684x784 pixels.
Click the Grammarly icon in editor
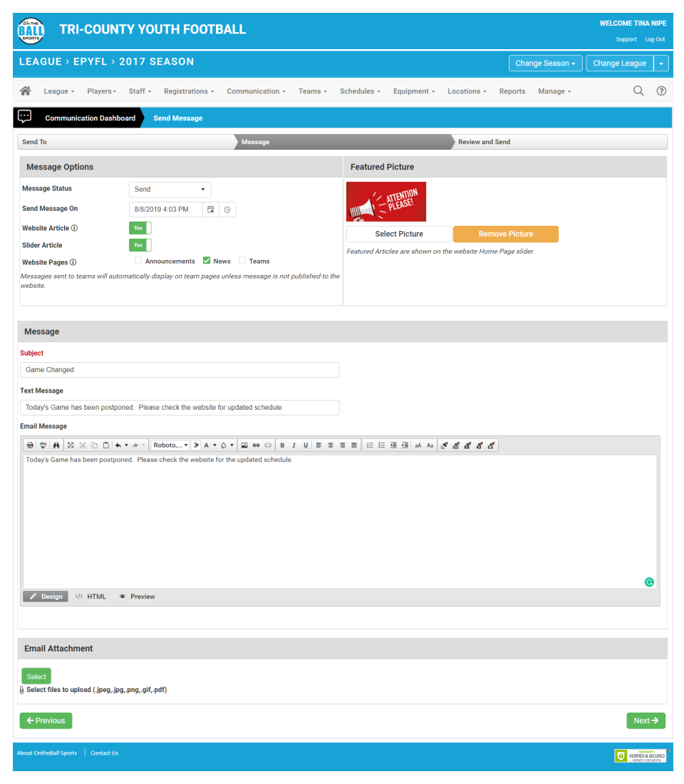[649, 582]
